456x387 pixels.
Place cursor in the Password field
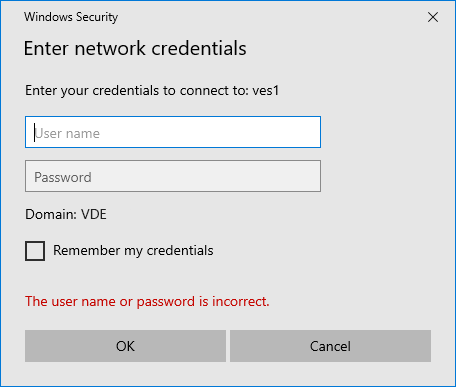tap(173, 176)
